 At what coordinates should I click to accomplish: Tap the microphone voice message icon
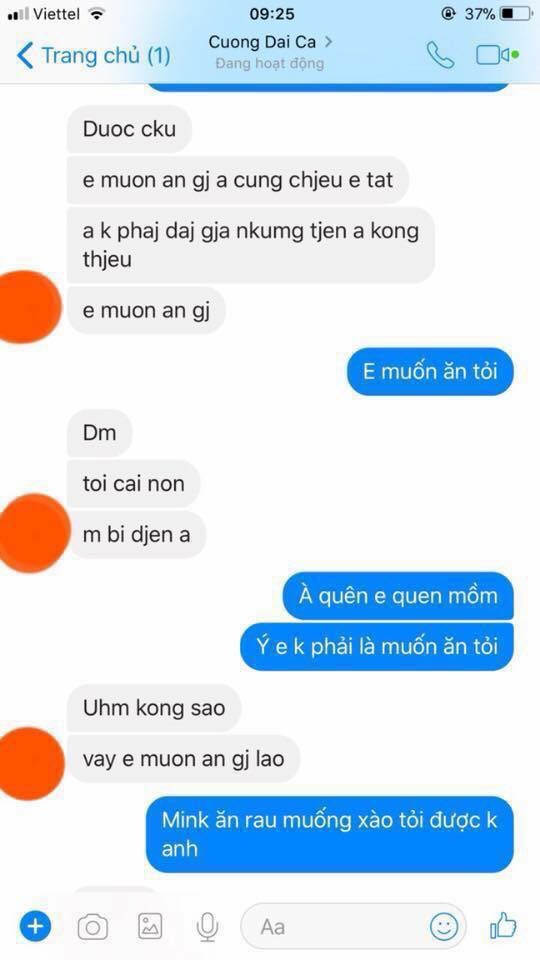click(x=208, y=926)
